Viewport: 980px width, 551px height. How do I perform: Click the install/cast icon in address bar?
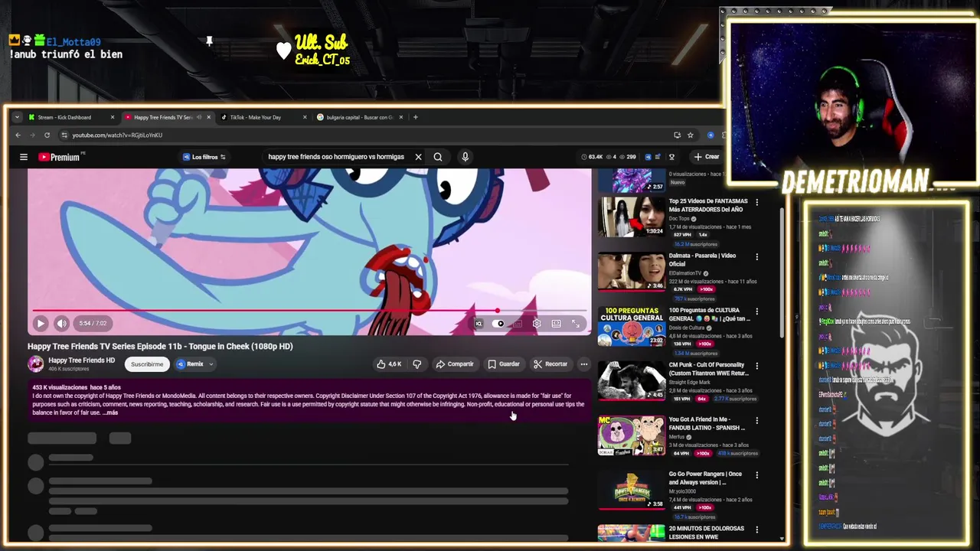[677, 135]
